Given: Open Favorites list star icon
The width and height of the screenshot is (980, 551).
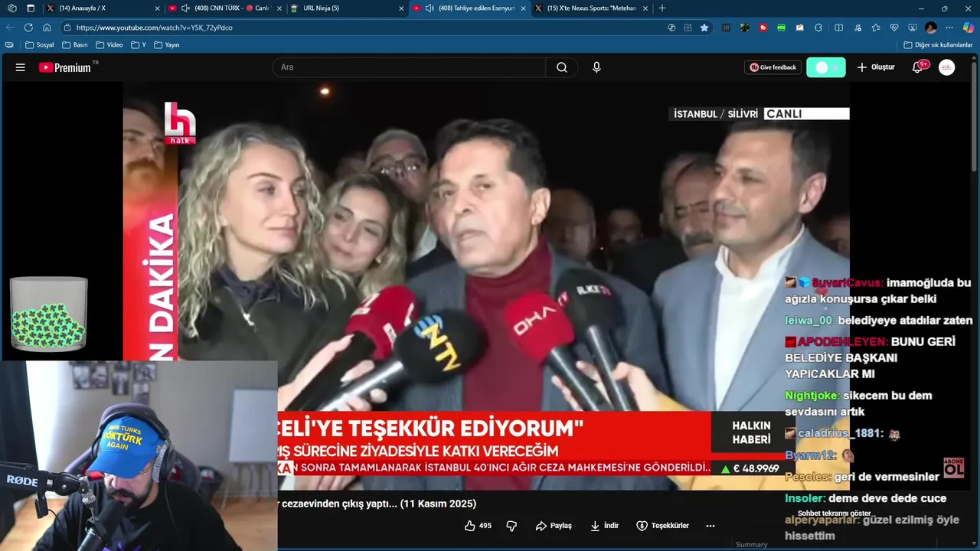Looking at the screenshot, I should 876,28.
